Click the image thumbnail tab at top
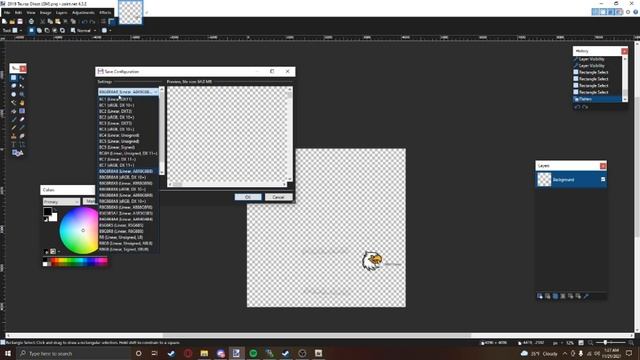Image resolution: width=640 pixels, height=360 pixels. [x=130, y=12]
